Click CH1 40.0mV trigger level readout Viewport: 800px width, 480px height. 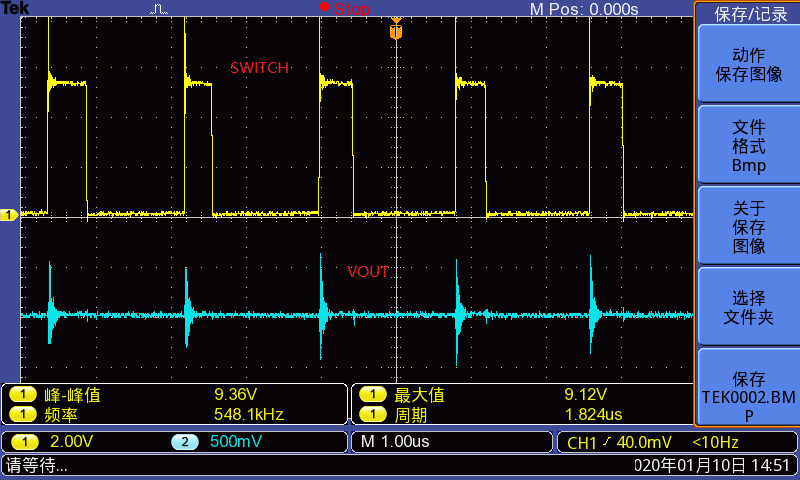click(618, 442)
